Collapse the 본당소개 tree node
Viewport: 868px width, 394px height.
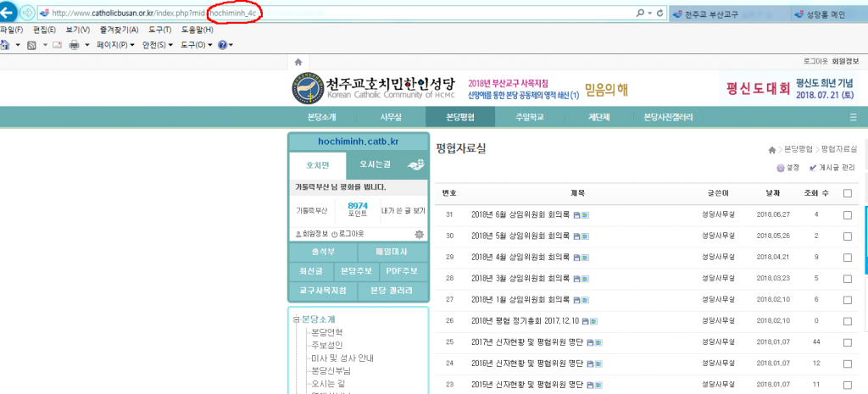click(x=296, y=319)
